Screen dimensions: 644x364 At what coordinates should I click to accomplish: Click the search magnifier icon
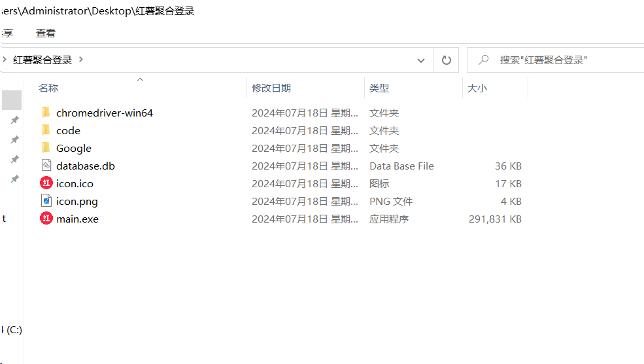pyautogui.click(x=484, y=60)
